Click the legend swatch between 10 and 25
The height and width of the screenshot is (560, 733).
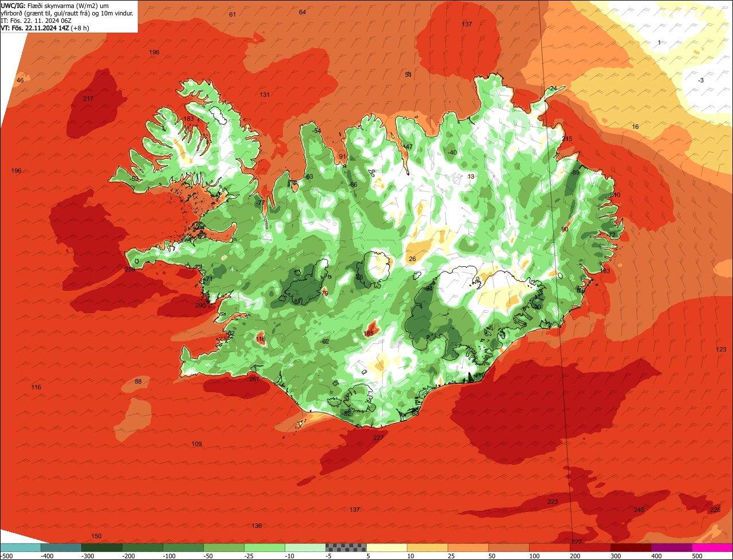point(427,547)
